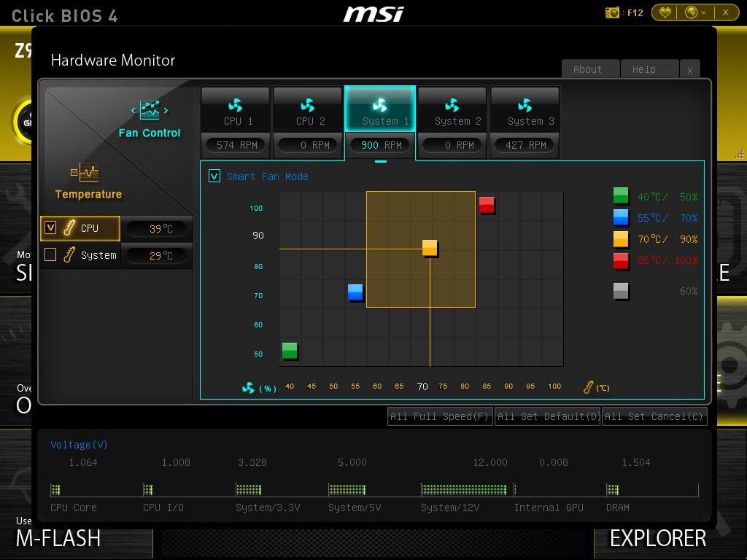Click All Set Default(D) button
The image size is (747, 560).
pos(547,416)
